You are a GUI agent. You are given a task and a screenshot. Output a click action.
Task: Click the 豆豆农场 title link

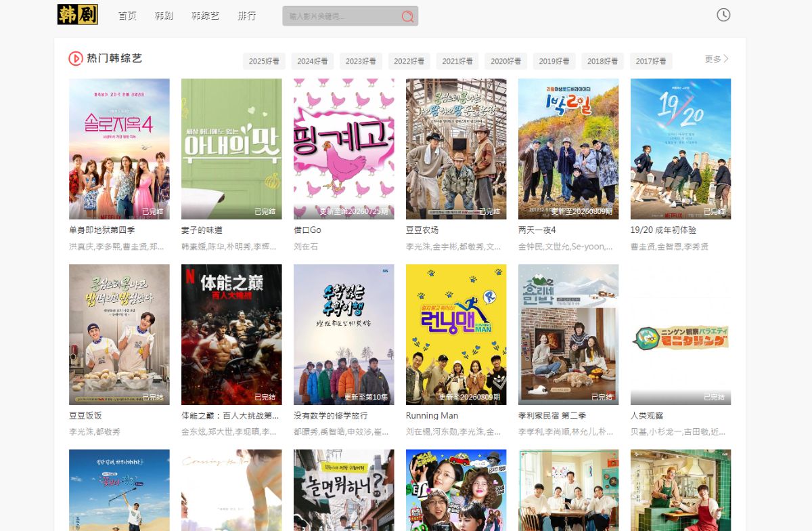pyautogui.click(x=422, y=230)
